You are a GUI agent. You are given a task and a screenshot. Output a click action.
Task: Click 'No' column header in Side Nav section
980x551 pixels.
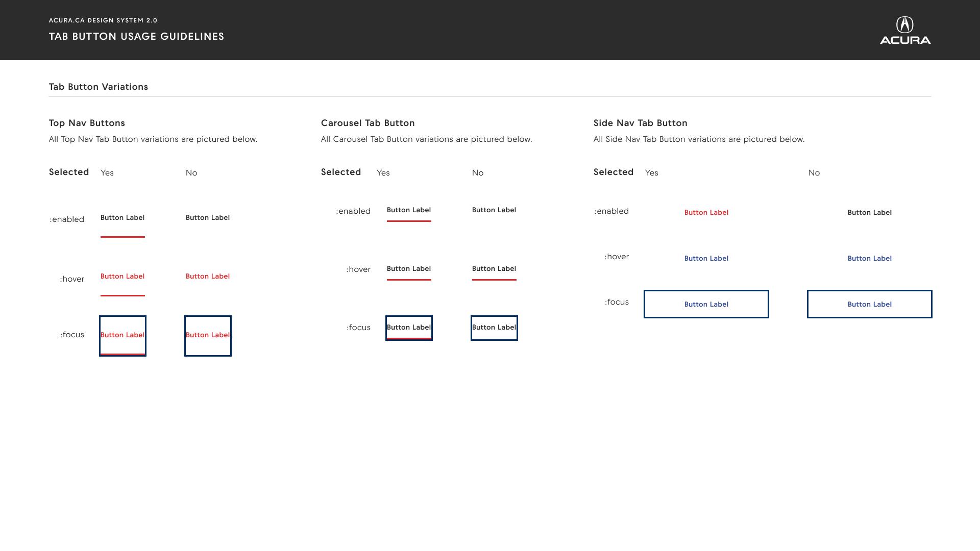[814, 173]
